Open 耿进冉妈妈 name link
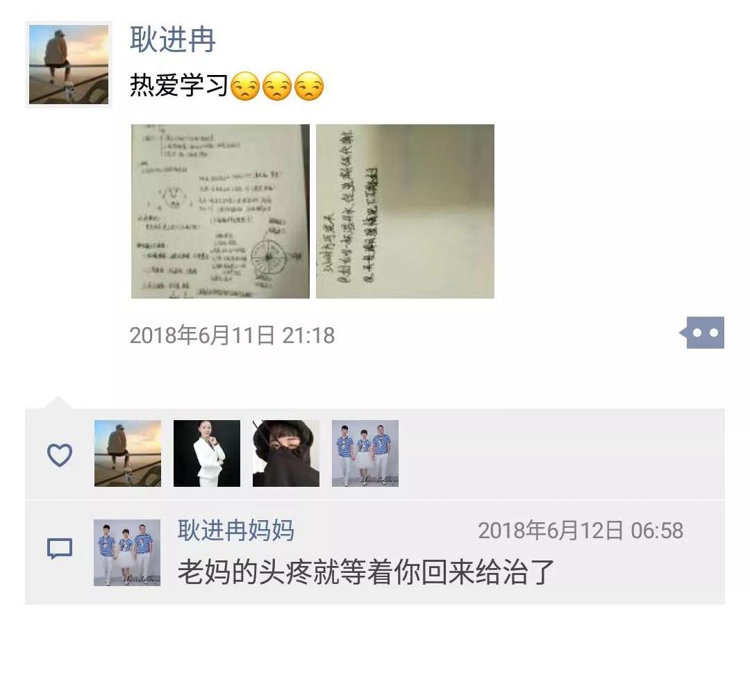 [236, 530]
